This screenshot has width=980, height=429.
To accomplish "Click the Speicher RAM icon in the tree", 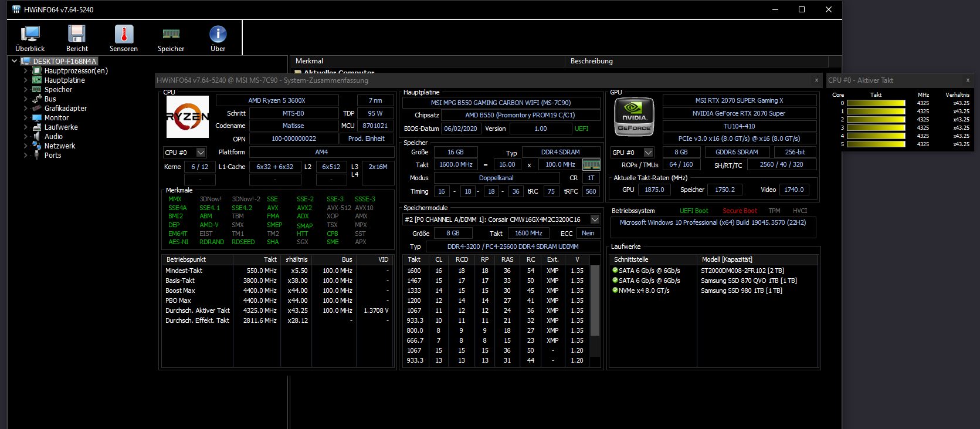I will coord(37,89).
